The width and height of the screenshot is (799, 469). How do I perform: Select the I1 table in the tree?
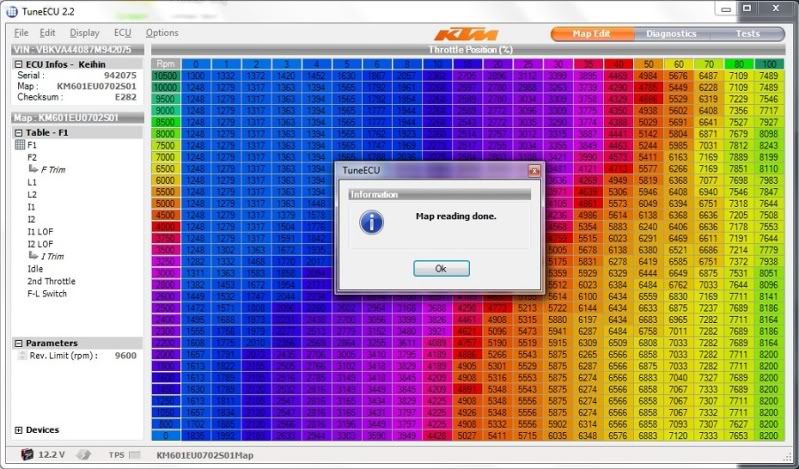click(32, 207)
